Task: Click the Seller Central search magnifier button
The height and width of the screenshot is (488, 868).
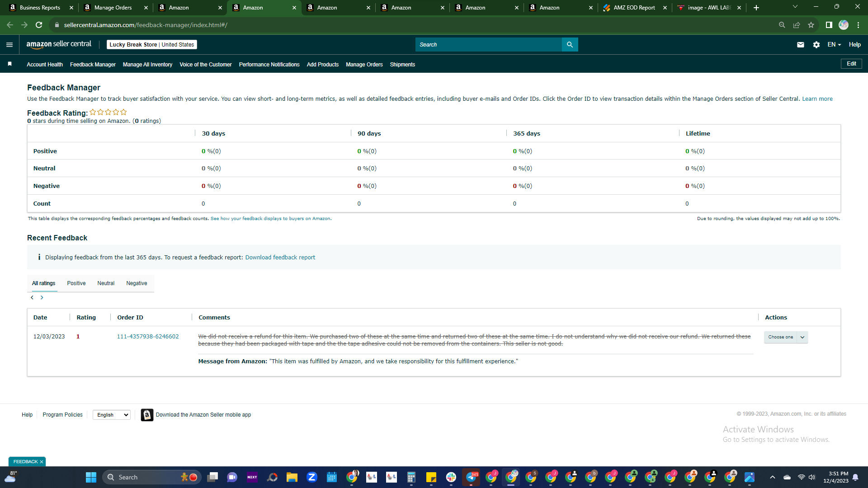Action: click(x=570, y=45)
